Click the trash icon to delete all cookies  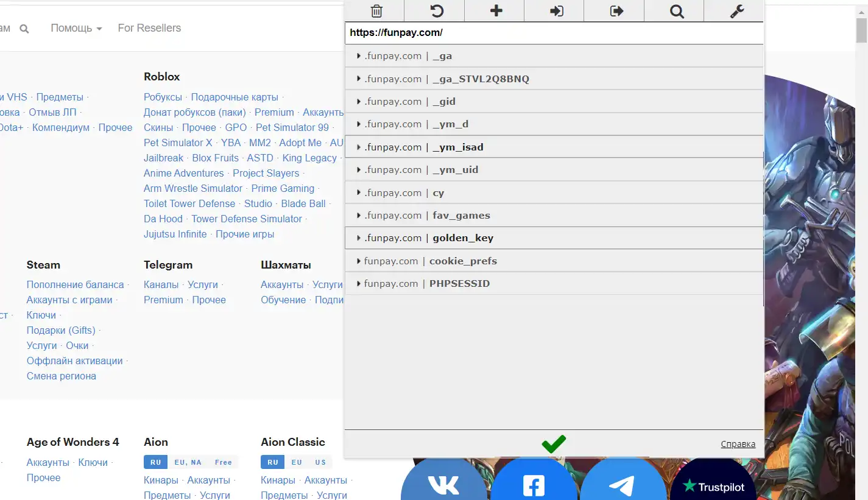pos(376,11)
